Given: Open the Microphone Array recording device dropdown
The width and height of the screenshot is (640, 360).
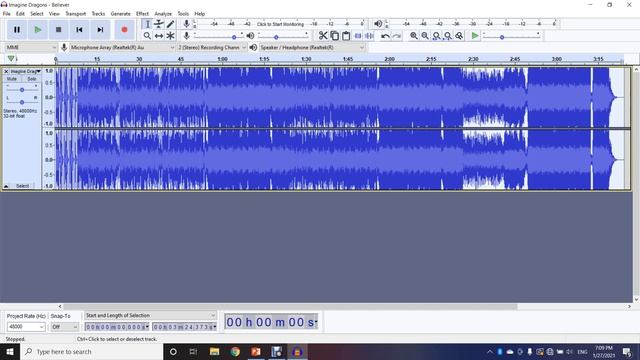Looking at the screenshot, I should point(122,47).
